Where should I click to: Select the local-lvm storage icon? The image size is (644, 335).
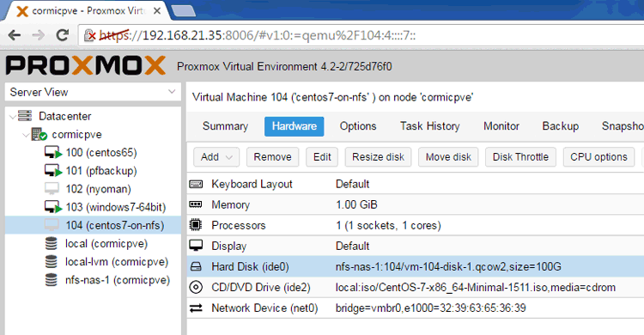[52, 262]
